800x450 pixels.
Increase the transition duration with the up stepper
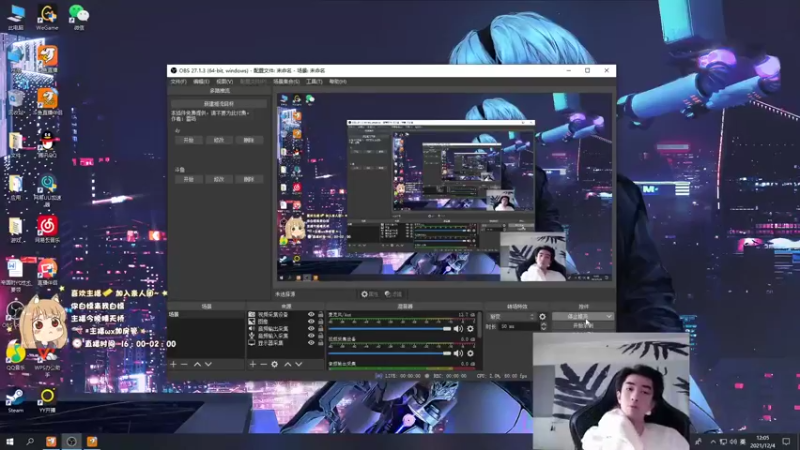[x=543, y=324]
